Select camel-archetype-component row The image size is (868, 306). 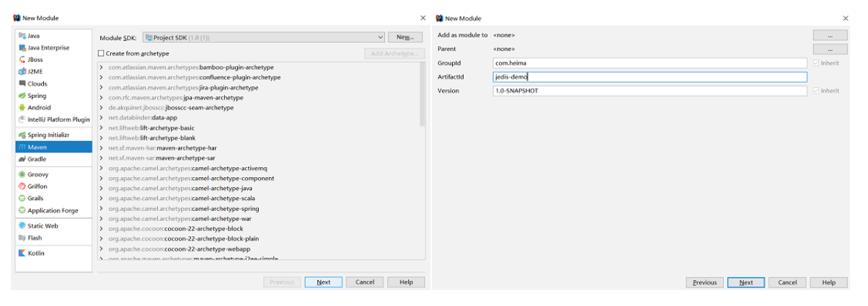[x=259, y=178]
